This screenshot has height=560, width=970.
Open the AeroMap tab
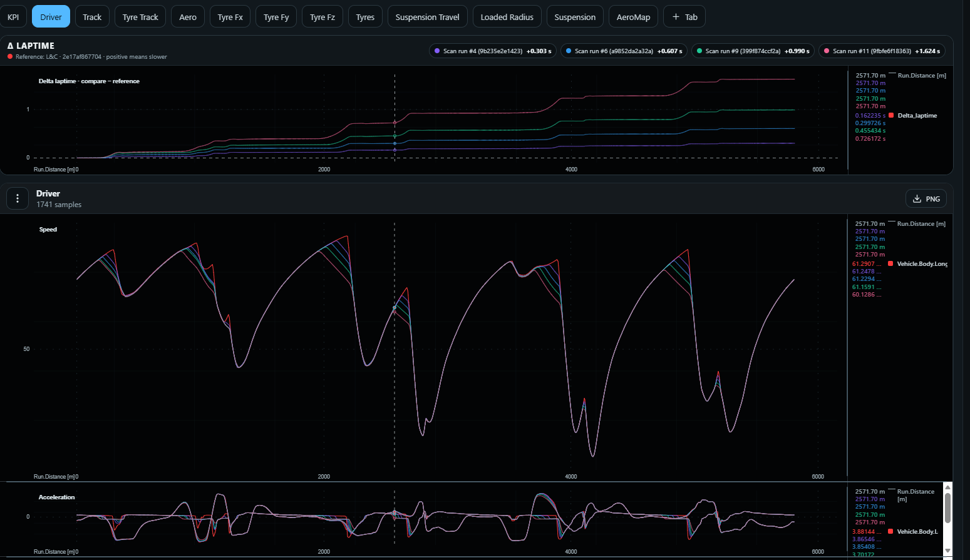click(x=633, y=17)
